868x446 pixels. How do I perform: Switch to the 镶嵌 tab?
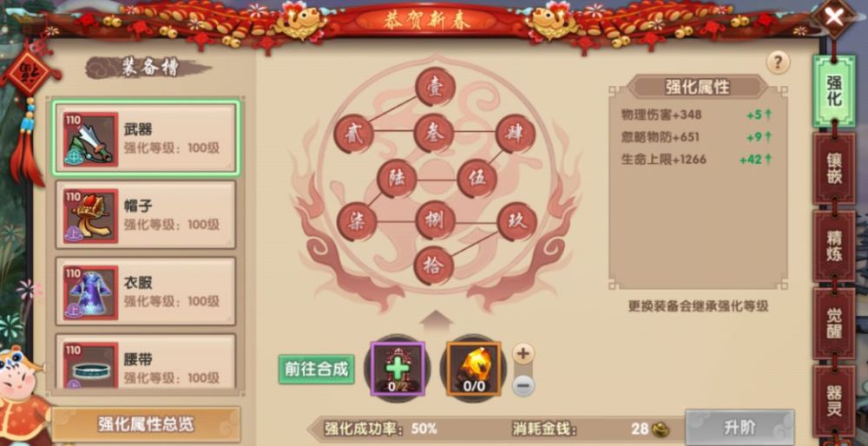coord(833,168)
